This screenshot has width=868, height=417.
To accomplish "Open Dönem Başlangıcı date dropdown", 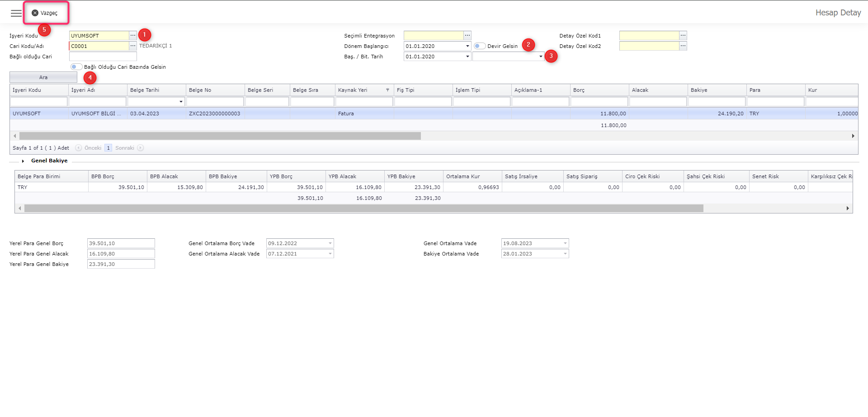I will pos(467,46).
